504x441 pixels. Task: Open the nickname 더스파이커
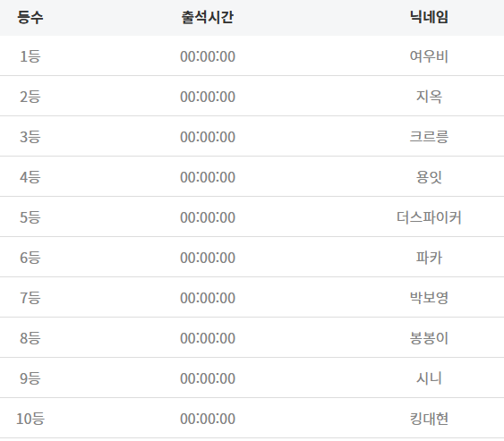[x=429, y=217]
